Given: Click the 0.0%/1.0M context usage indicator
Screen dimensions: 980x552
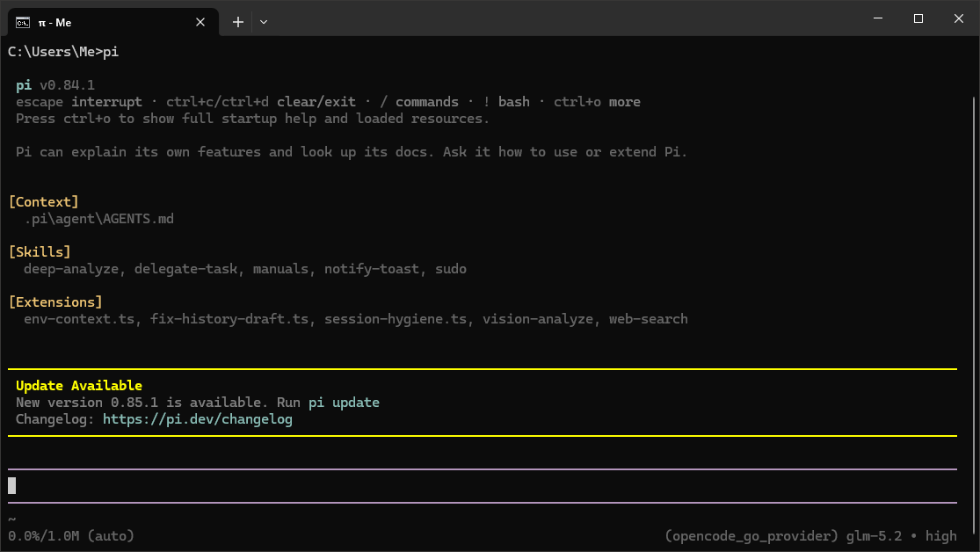Looking at the screenshot, I should 71,536.
